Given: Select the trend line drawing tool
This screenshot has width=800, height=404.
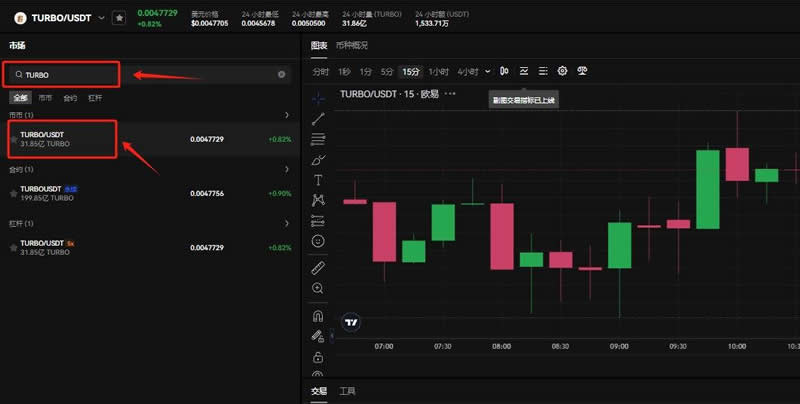Looking at the screenshot, I should coord(318,118).
